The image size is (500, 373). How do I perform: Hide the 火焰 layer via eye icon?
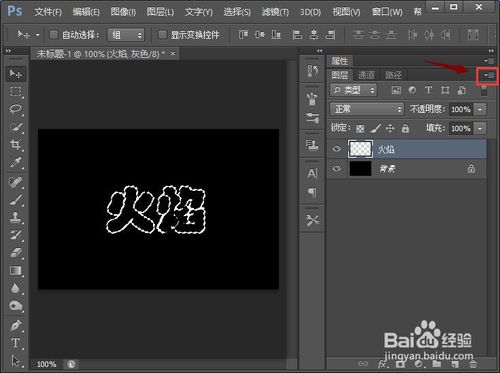click(337, 149)
